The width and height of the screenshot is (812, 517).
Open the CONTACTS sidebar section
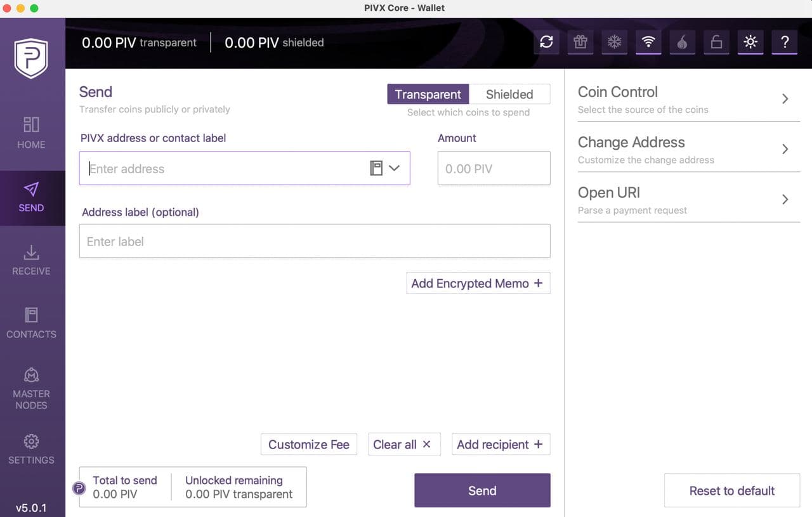31,324
